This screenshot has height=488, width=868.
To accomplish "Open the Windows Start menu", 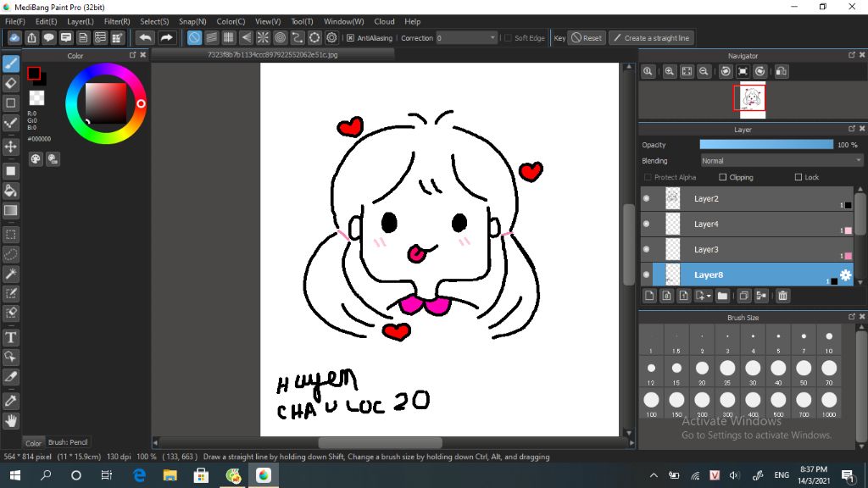I will coord(15,475).
